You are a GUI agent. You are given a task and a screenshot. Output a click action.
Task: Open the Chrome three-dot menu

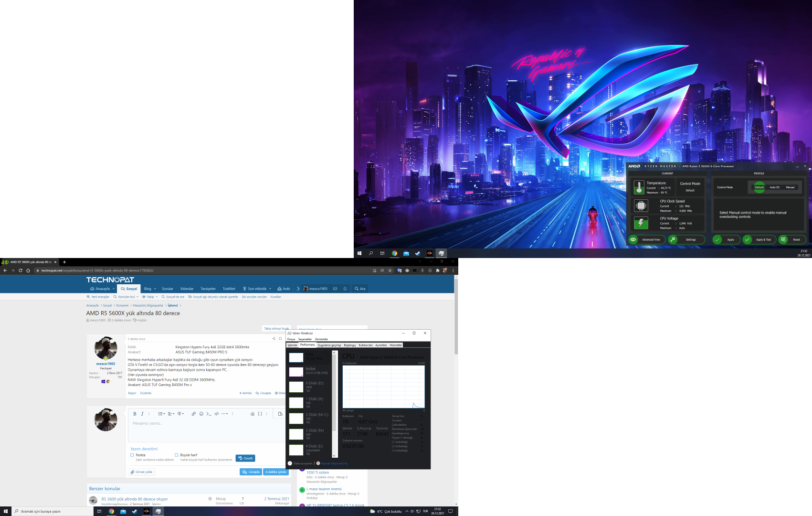(453, 270)
